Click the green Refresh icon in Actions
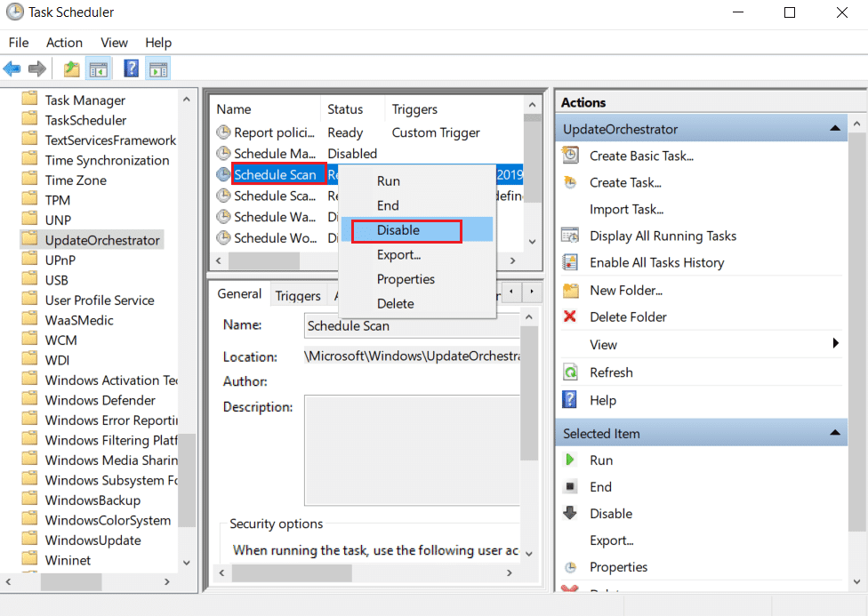The width and height of the screenshot is (868, 616). (570, 372)
